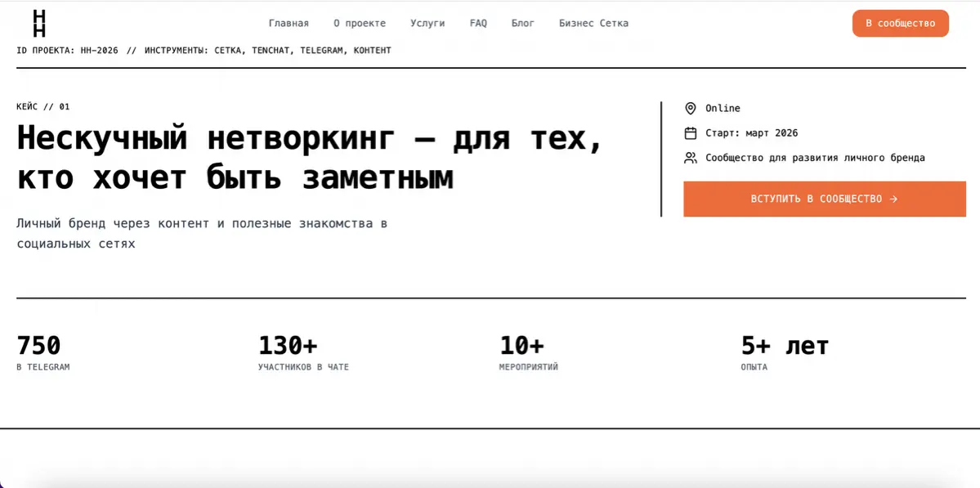Click Сообщество для развития личного бренда text
980x488 pixels.
[x=815, y=158]
